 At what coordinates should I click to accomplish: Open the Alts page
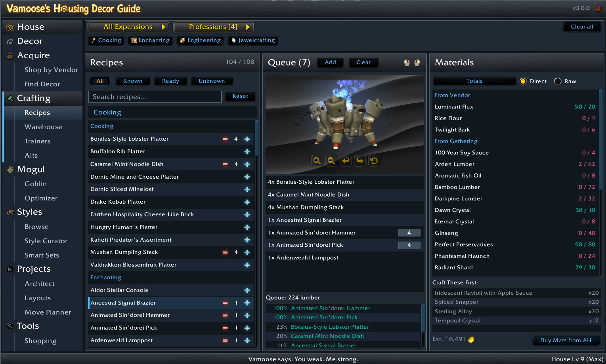point(31,156)
